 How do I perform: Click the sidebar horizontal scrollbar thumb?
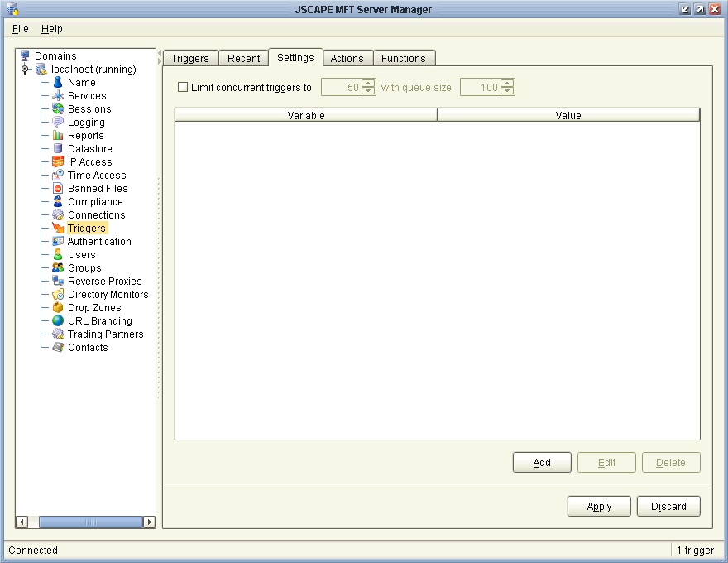click(90, 522)
